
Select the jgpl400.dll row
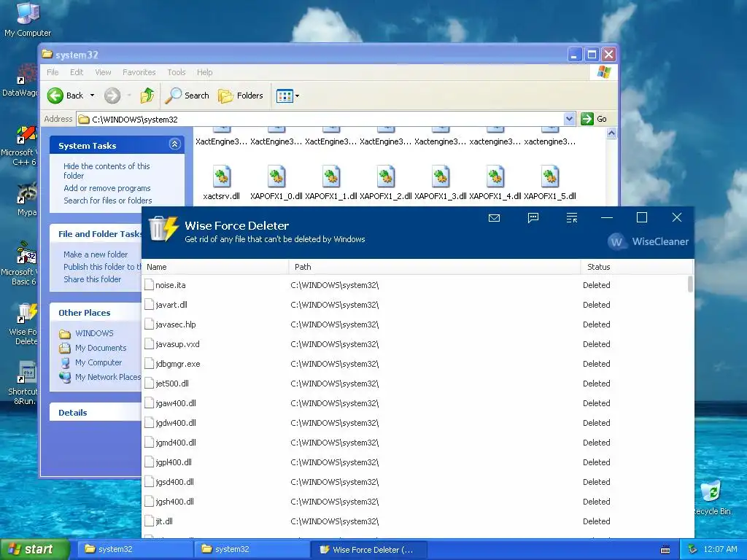click(414, 462)
